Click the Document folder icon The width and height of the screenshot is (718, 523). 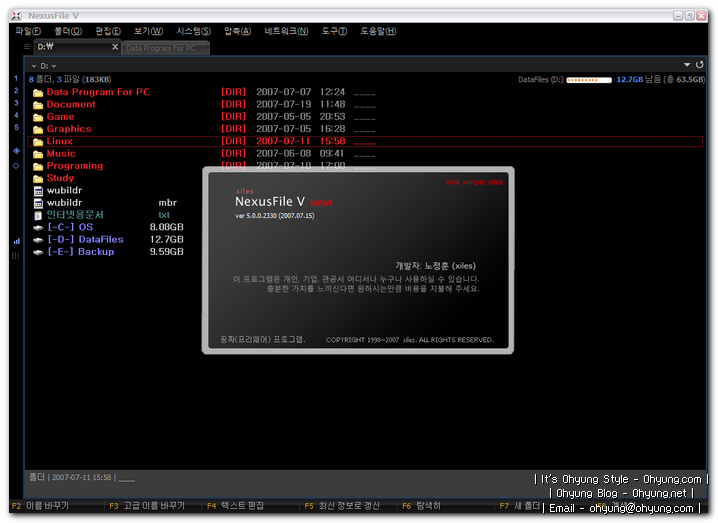pos(38,105)
